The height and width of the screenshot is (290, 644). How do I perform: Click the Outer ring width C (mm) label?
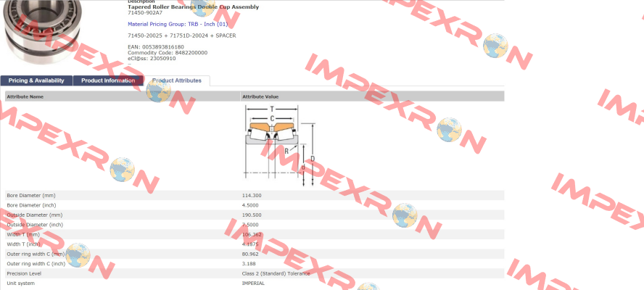coord(36,254)
